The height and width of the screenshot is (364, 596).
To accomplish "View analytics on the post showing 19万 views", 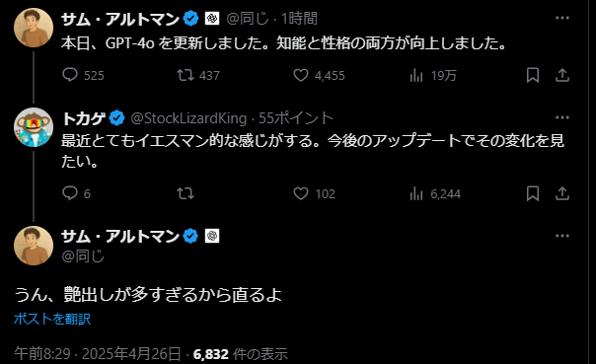I will point(433,75).
